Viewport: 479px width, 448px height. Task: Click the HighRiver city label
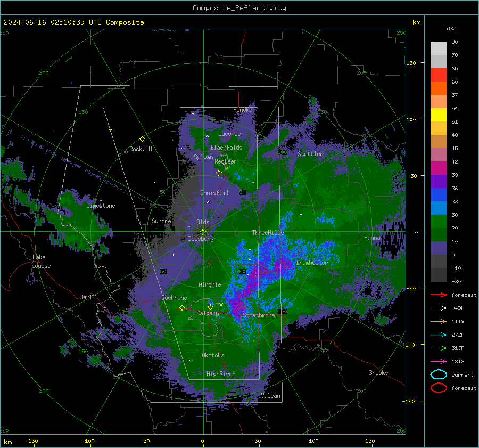pyautogui.click(x=221, y=374)
